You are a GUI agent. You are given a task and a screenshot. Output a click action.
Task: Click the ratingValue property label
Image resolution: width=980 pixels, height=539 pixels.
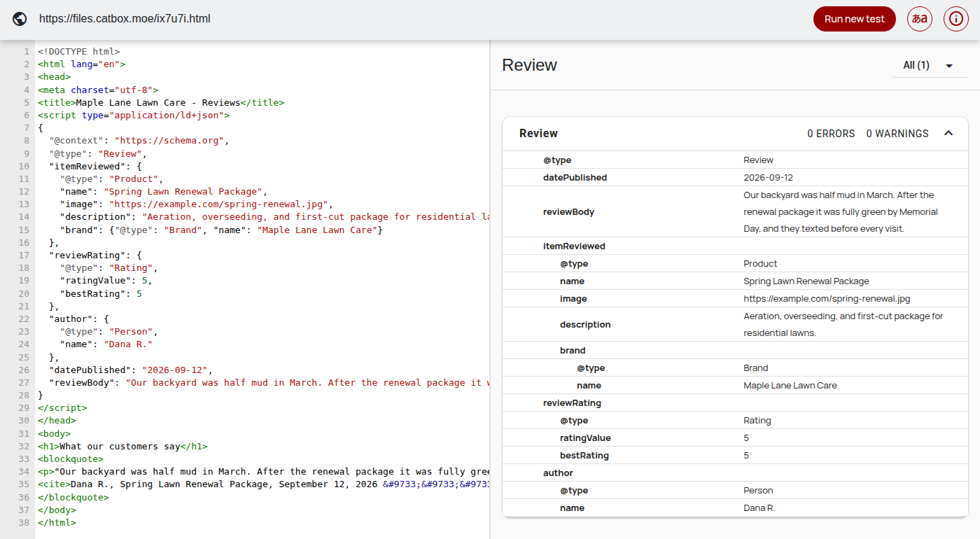click(585, 437)
